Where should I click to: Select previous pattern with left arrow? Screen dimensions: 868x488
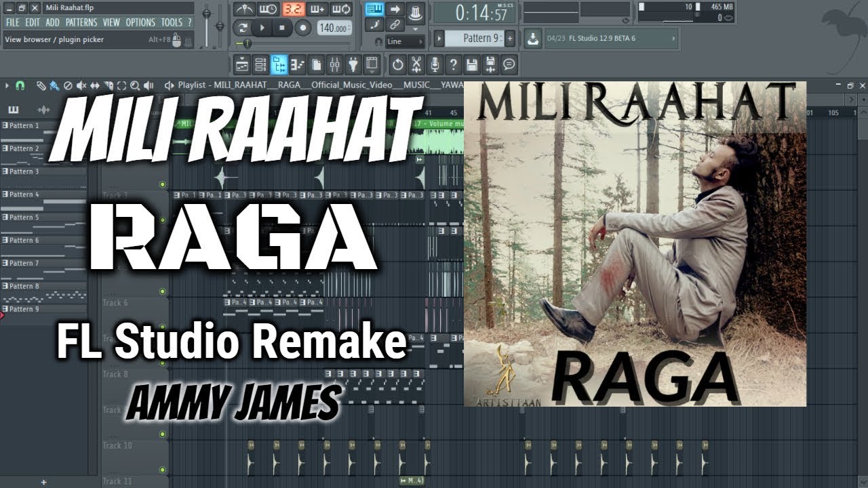(x=439, y=38)
